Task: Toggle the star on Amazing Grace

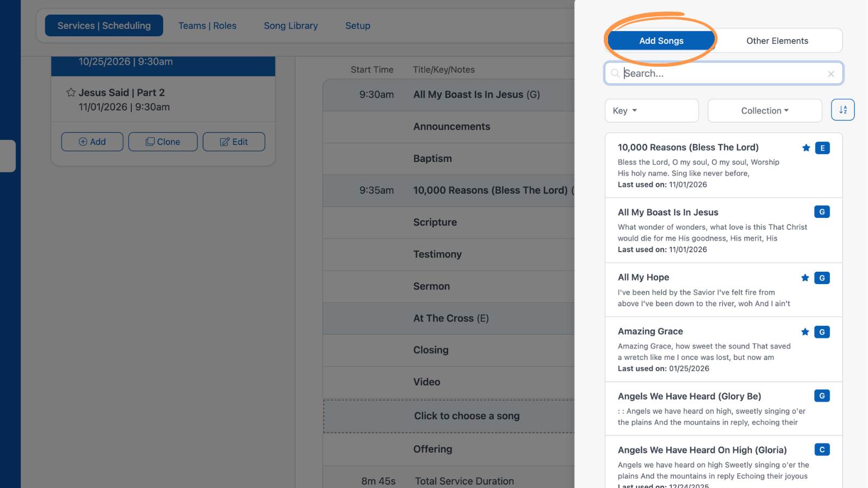Action: [x=805, y=332]
